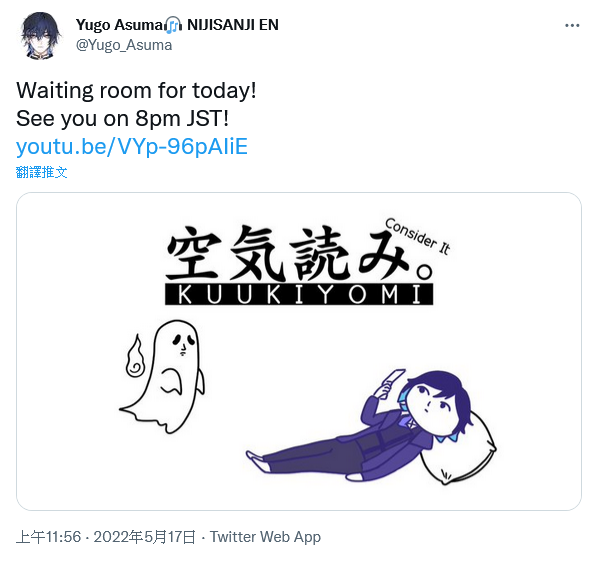Click the lying chibi character illustration
This screenshot has width=598, height=561.
pos(371,427)
